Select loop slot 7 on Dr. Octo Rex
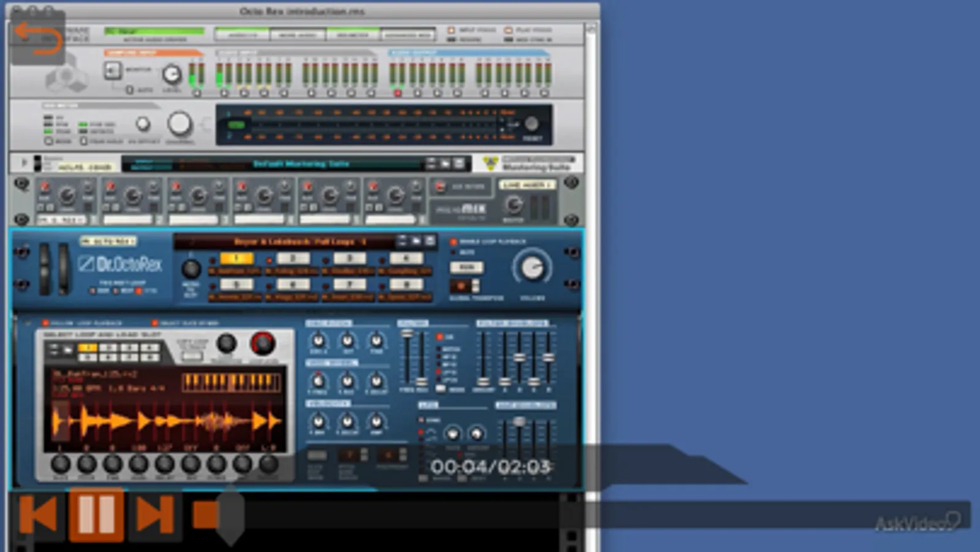This screenshot has width=980, height=552. pyautogui.click(x=349, y=285)
